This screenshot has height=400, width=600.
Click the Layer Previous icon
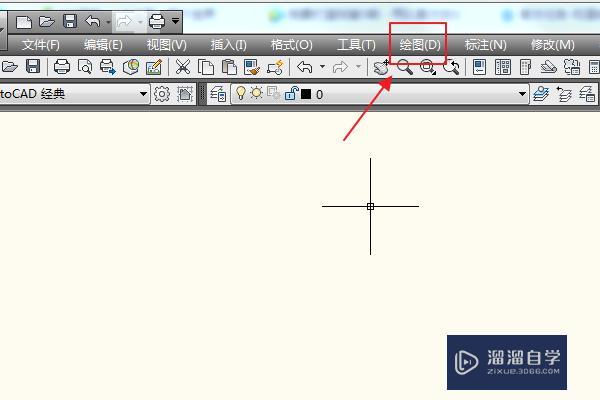coord(564,94)
